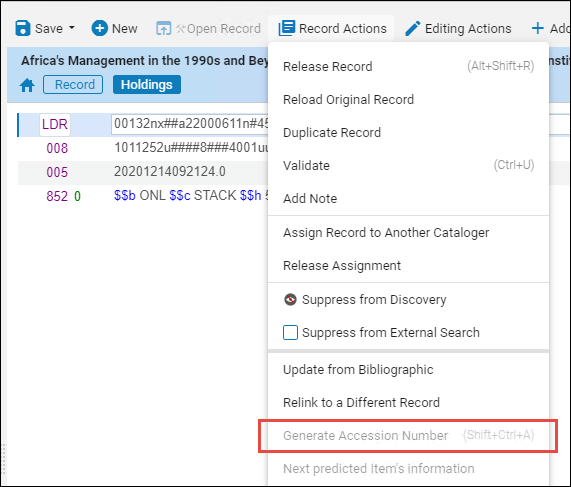Screen dimensions: 571x487
Task: Expand the Save dropdown arrow
Action: (72, 27)
